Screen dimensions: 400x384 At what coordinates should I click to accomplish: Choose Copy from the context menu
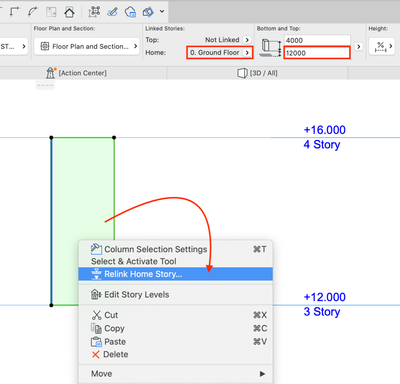pos(176,328)
